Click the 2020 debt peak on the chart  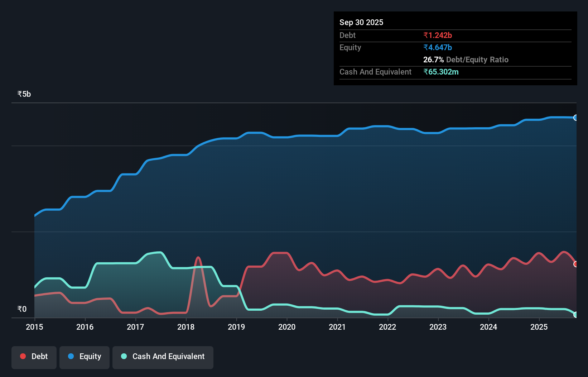tap(279, 252)
